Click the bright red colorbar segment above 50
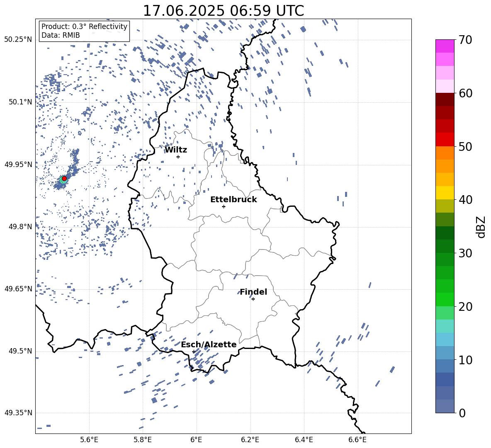 pos(445,140)
